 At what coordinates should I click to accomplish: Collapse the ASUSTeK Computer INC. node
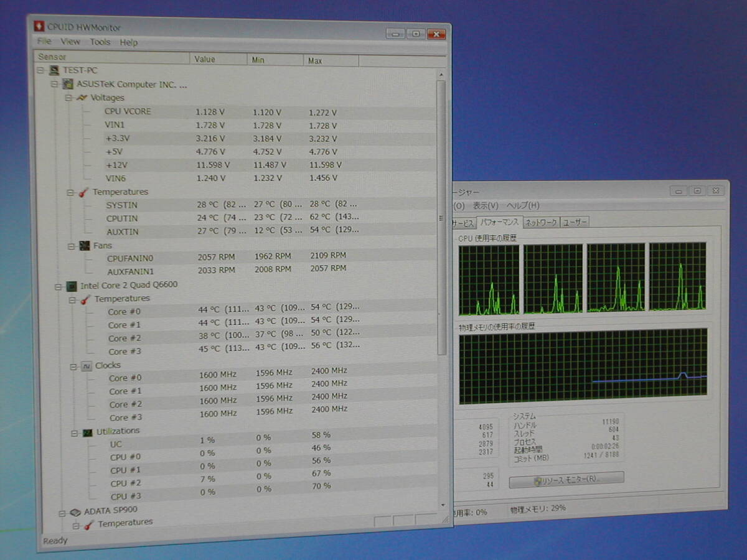click(x=54, y=84)
